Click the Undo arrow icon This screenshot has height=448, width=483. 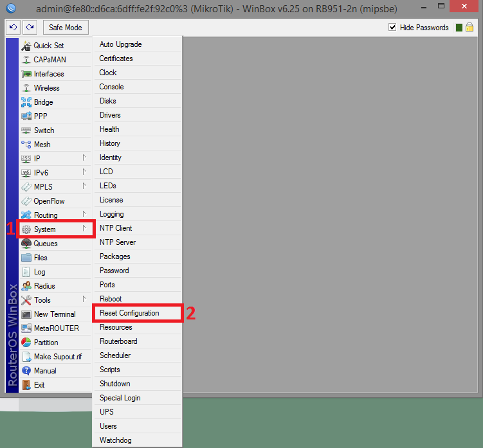[13, 28]
